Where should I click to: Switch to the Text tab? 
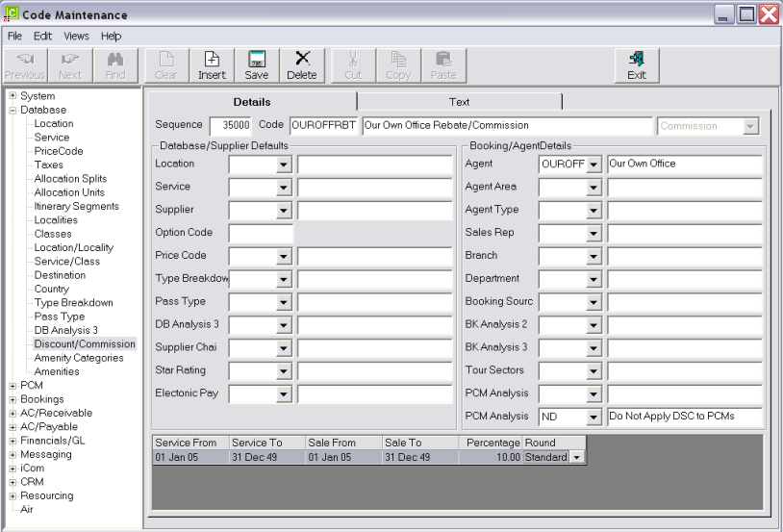[x=459, y=102]
